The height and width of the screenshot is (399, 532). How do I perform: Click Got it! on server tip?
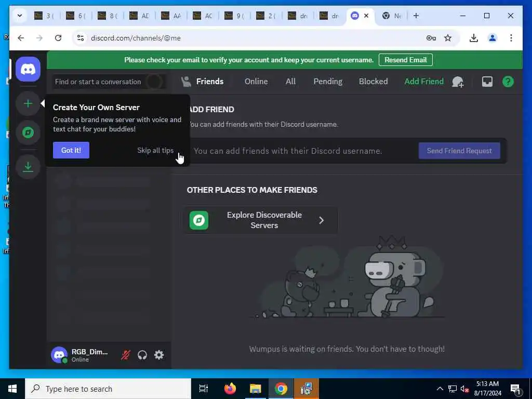point(71,150)
